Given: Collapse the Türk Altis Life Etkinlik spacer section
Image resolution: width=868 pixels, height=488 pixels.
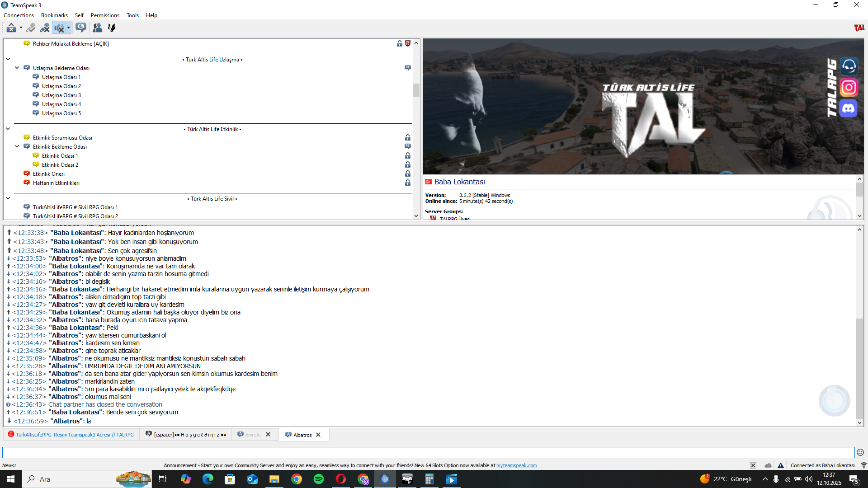Looking at the screenshot, I should point(8,129).
